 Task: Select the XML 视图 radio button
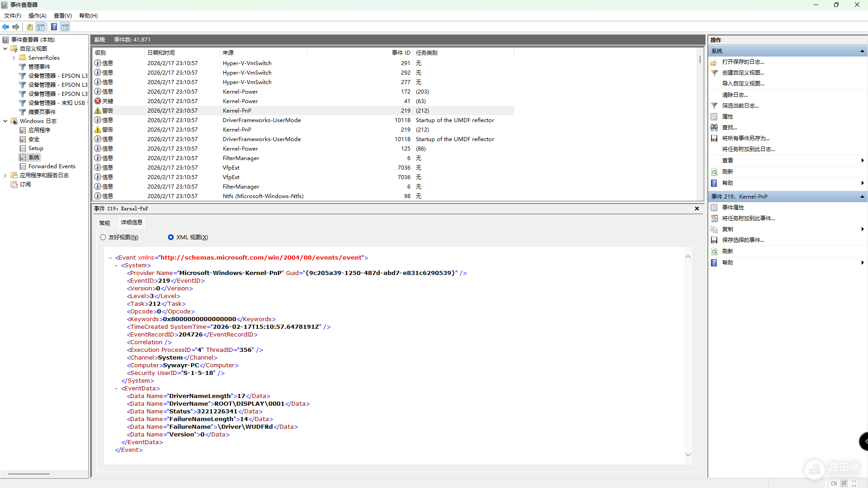pos(171,237)
